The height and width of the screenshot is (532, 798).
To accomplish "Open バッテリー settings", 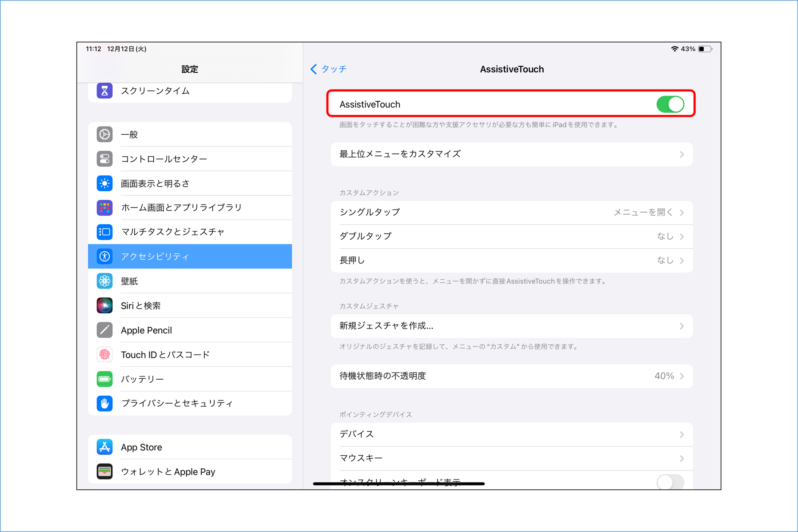I will pos(190,379).
